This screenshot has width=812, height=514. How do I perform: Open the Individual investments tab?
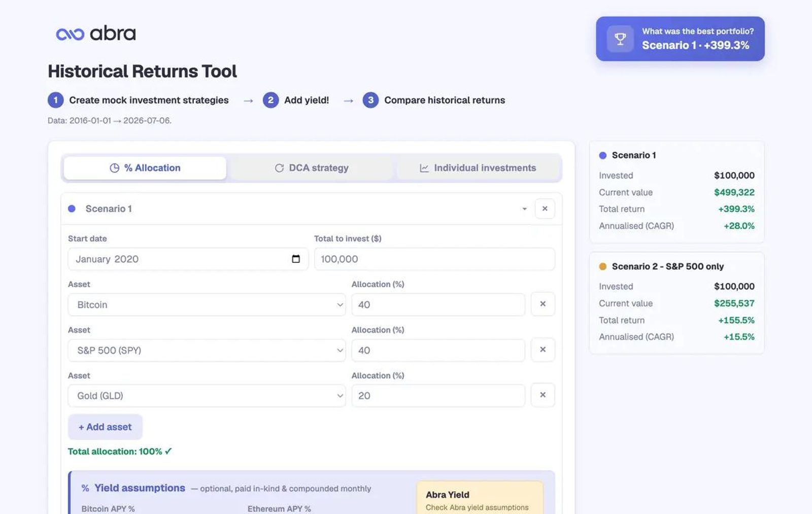478,168
